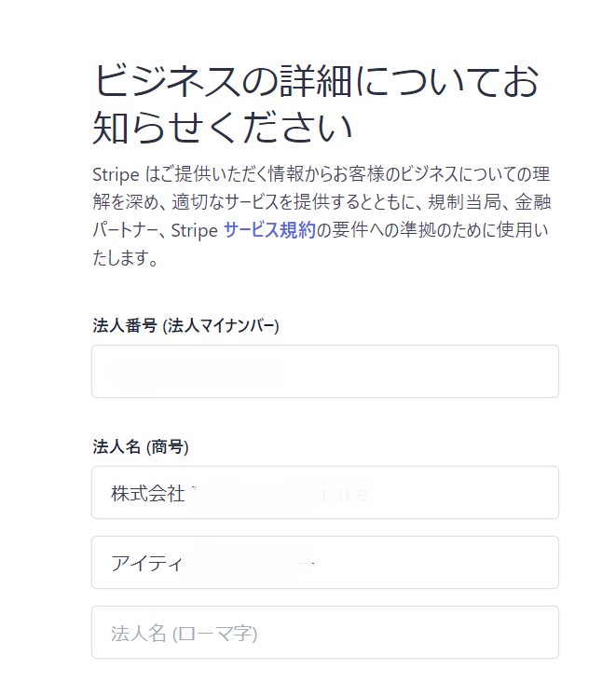Click the heading's second line 知らせください
This screenshot has height=697, width=616.
(x=222, y=129)
